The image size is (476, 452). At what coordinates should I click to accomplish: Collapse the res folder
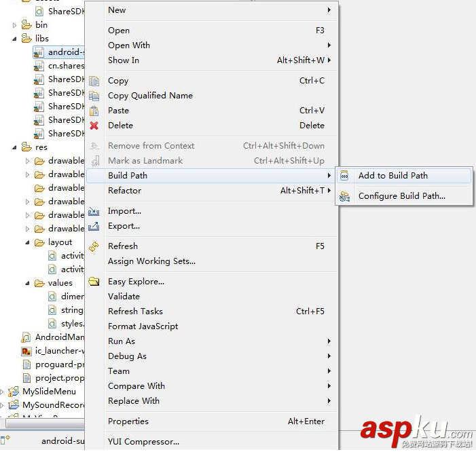tap(14, 147)
